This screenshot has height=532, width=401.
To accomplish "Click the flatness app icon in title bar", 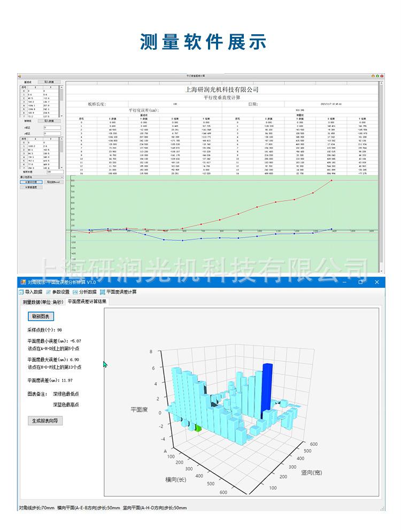I will pyautogui.click(x=21, y=282).
